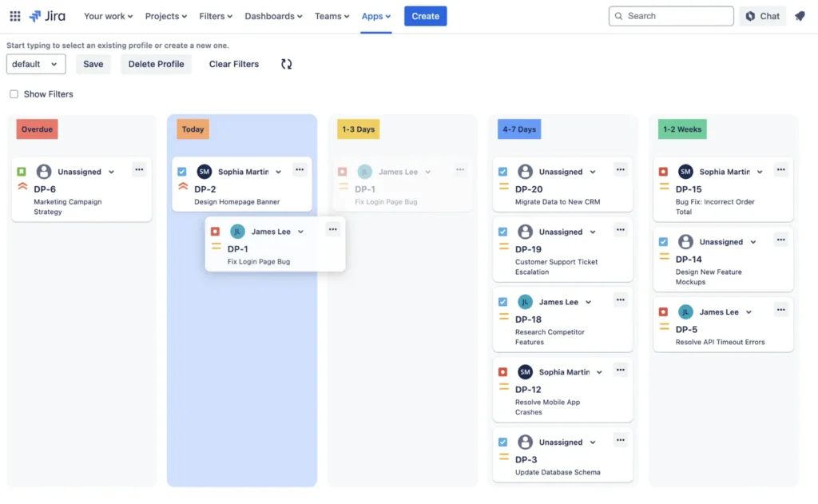Open more options on DP-18 card

coord(620,300)
